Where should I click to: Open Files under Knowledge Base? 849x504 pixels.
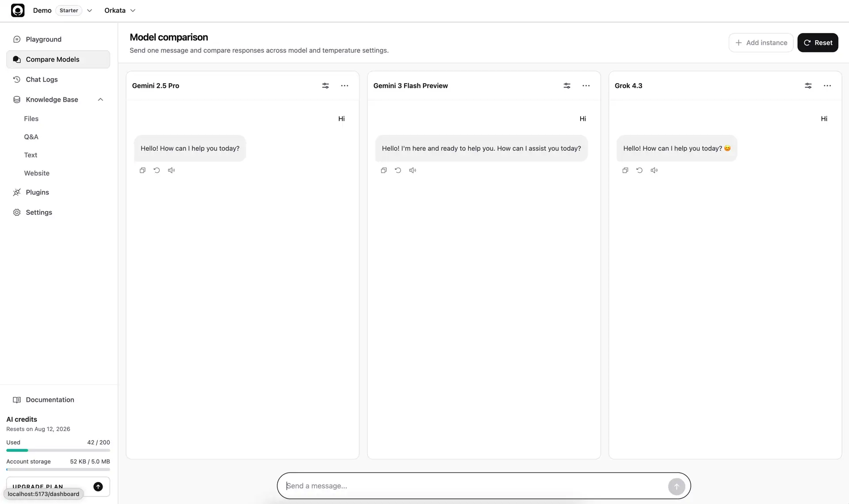click(x=31, y=118)
